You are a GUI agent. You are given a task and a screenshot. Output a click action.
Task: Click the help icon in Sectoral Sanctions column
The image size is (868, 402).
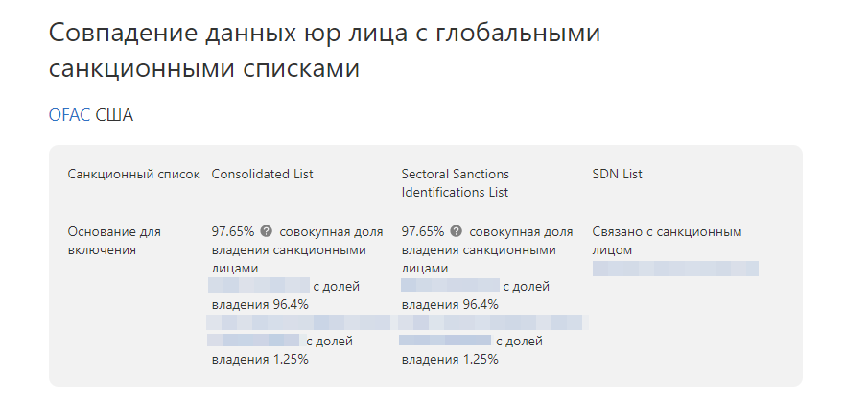click(457, 232)
